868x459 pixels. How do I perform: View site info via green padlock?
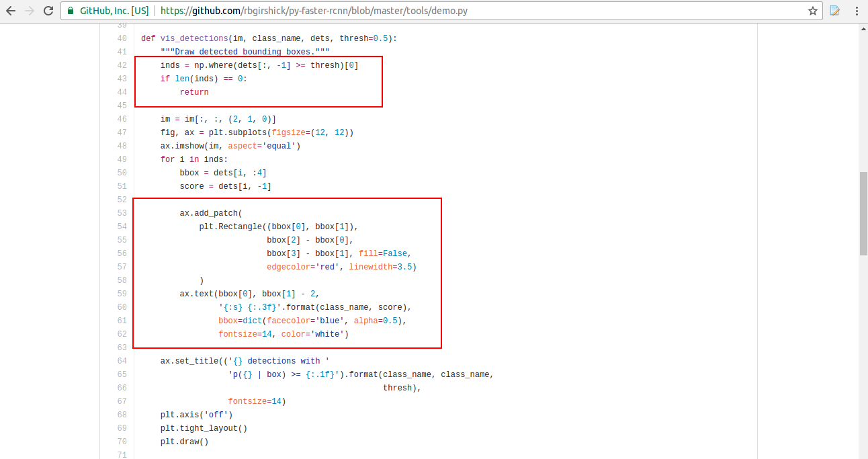coord(71,11)
